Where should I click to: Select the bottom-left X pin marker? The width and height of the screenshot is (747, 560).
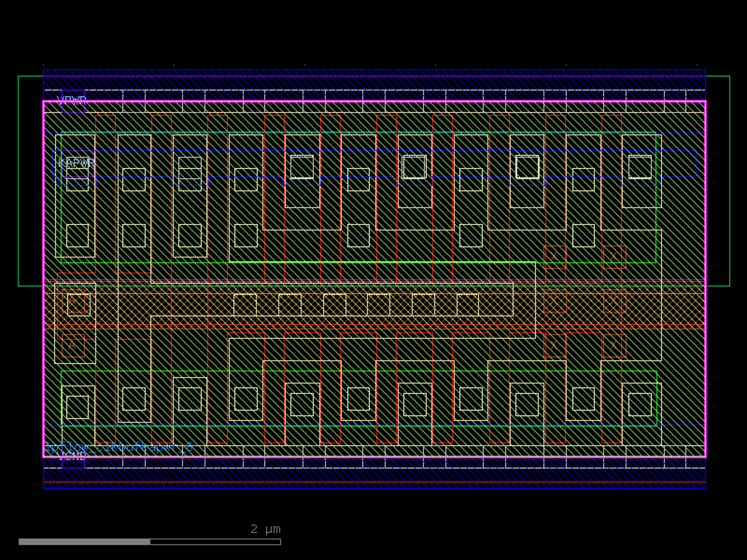coord(554,346)
